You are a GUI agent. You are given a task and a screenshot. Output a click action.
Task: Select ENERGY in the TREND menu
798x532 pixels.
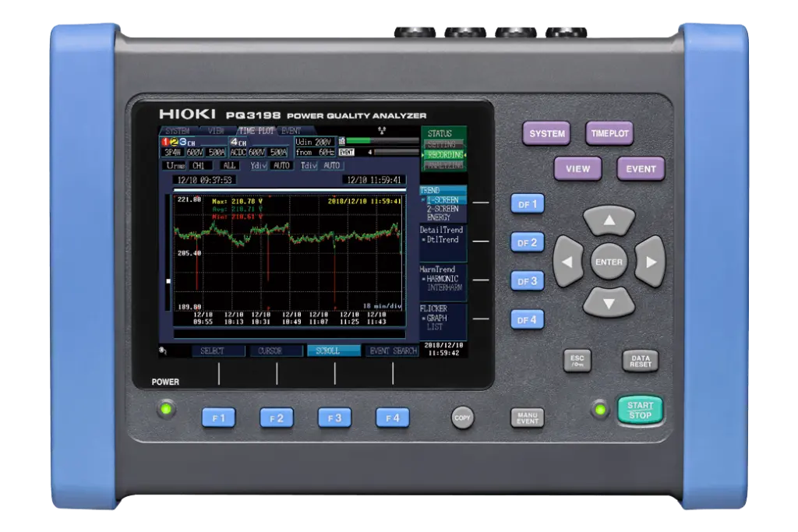(x=438, y=217)
